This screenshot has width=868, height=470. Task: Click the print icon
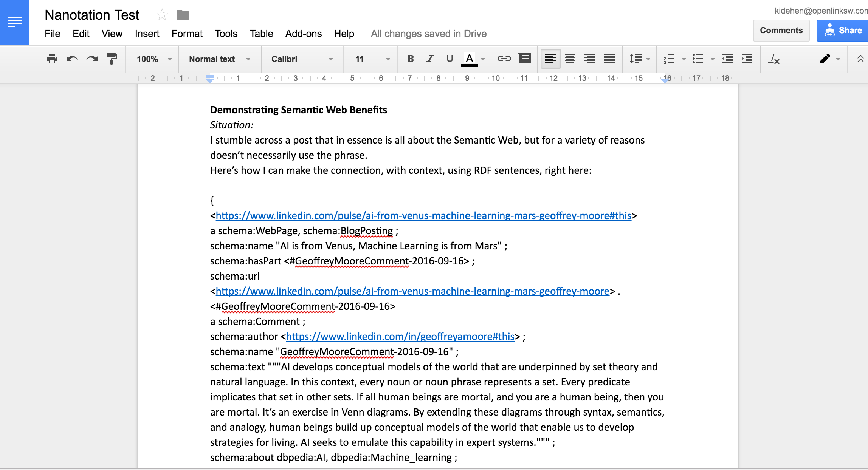coord(52,59)
